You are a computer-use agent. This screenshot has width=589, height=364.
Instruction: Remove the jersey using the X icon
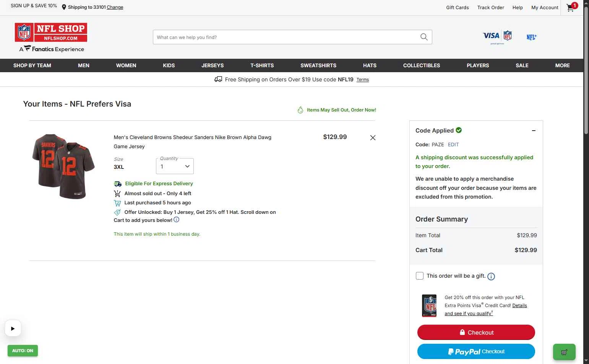coord(373,138)
